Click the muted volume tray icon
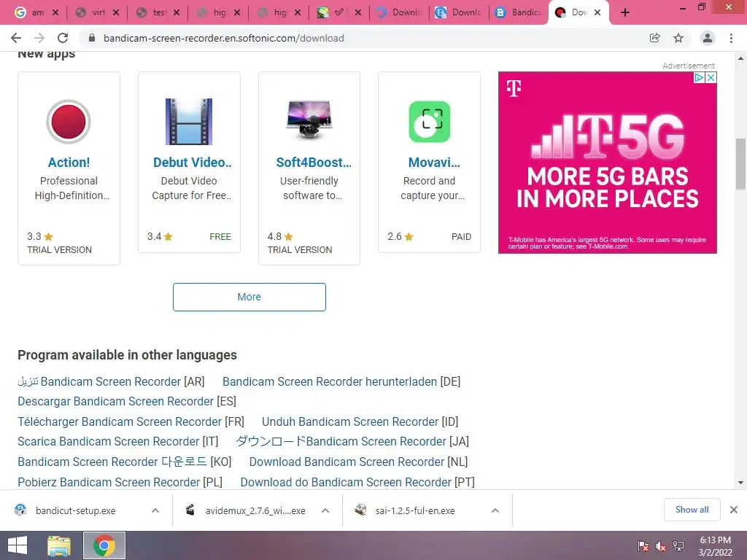747x560 pixels. pyautogui.click(x=661, y=546)
